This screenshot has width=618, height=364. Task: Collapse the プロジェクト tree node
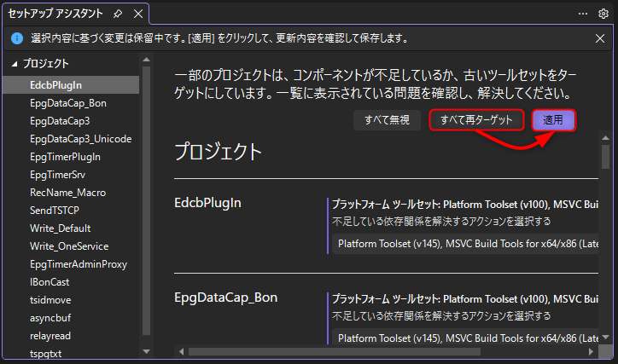pos(14,64)
